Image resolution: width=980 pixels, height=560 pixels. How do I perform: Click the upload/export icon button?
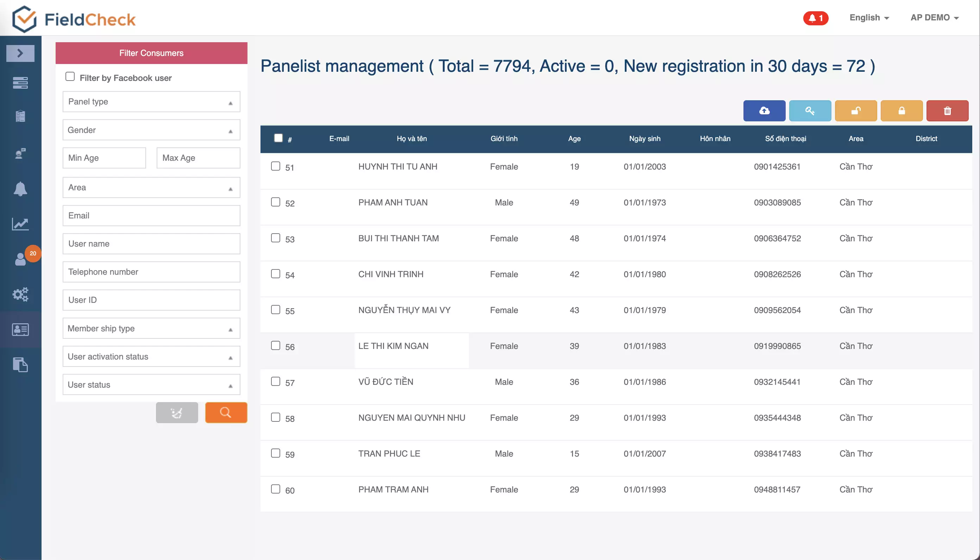(764, 110)
